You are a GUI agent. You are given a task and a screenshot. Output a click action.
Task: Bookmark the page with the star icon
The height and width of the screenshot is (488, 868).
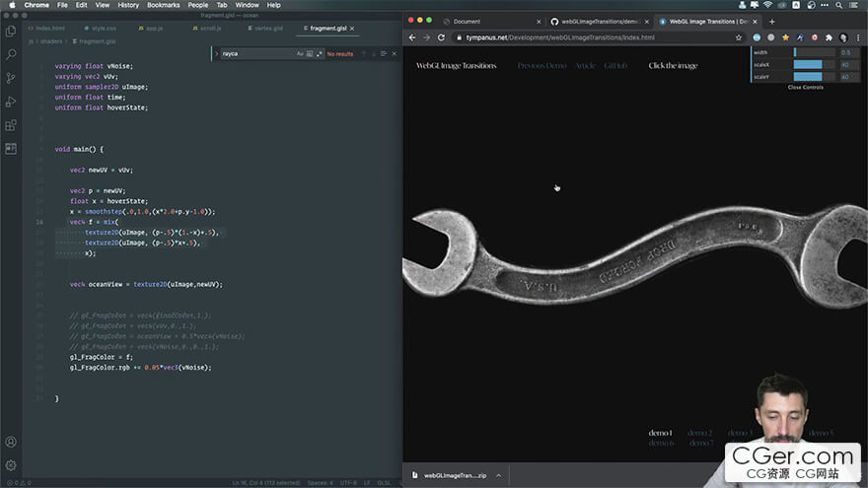tap(739, 37)
